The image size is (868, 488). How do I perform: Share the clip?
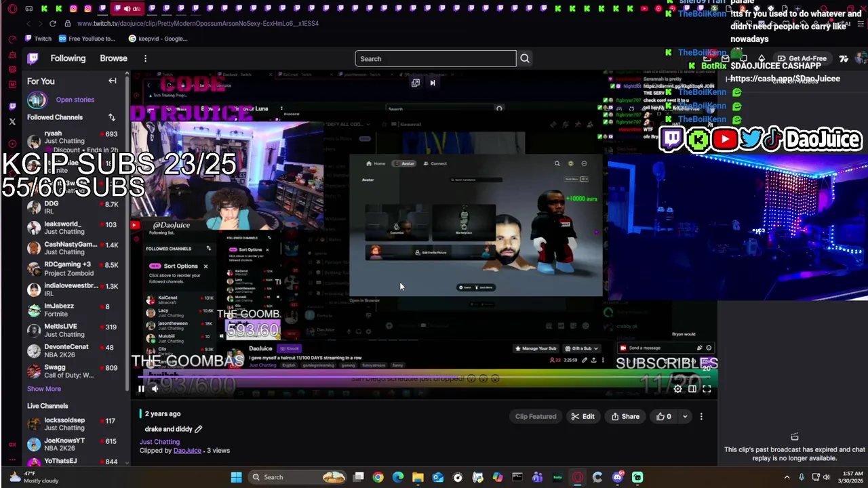coord(625,417)
